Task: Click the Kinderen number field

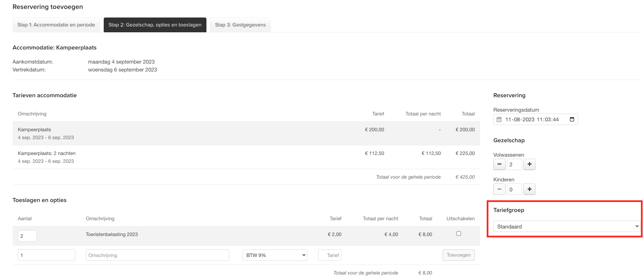Action: tap(514, 189)
